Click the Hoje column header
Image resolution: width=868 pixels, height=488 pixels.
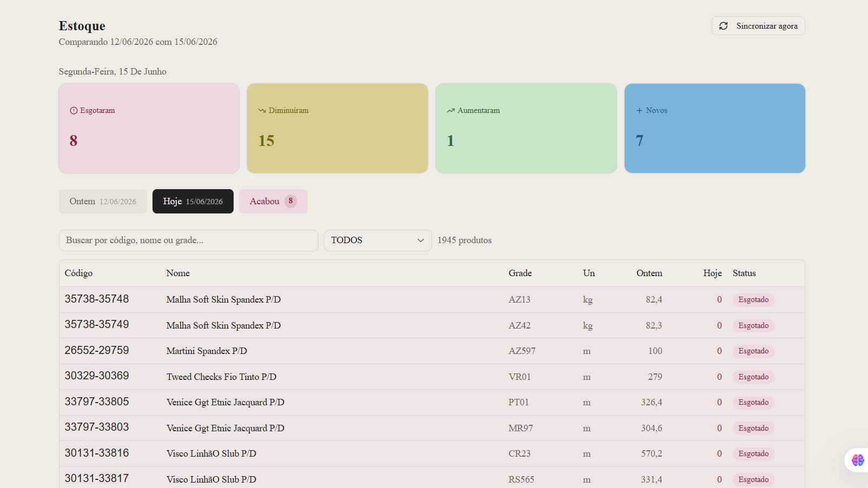click(712, 273)
